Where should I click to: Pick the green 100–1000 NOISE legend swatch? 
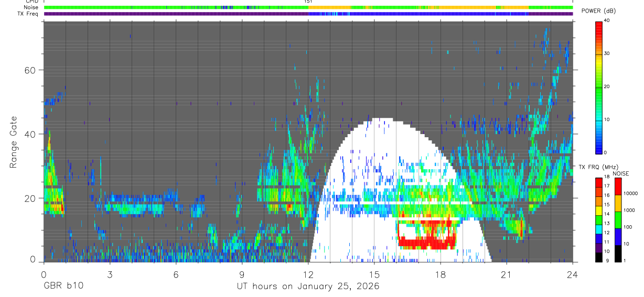click(618, 219)
